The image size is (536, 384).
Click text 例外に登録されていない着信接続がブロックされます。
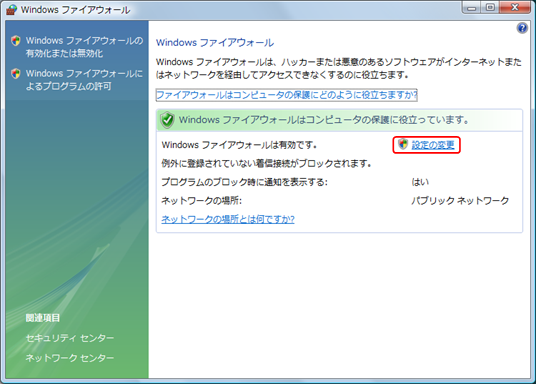click(x=267, y=163)
